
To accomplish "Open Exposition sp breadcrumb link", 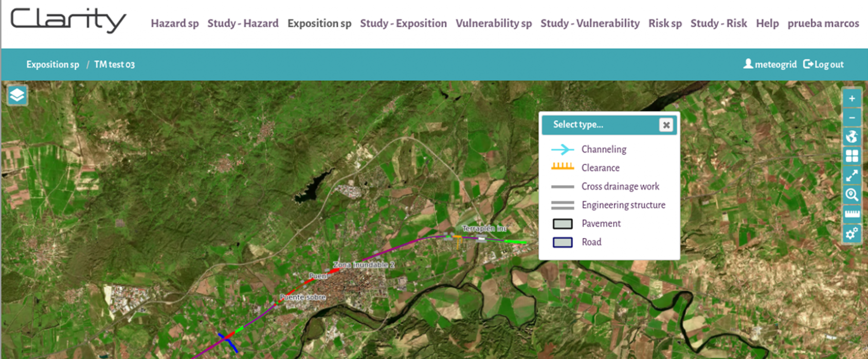I will coord(52,64).
